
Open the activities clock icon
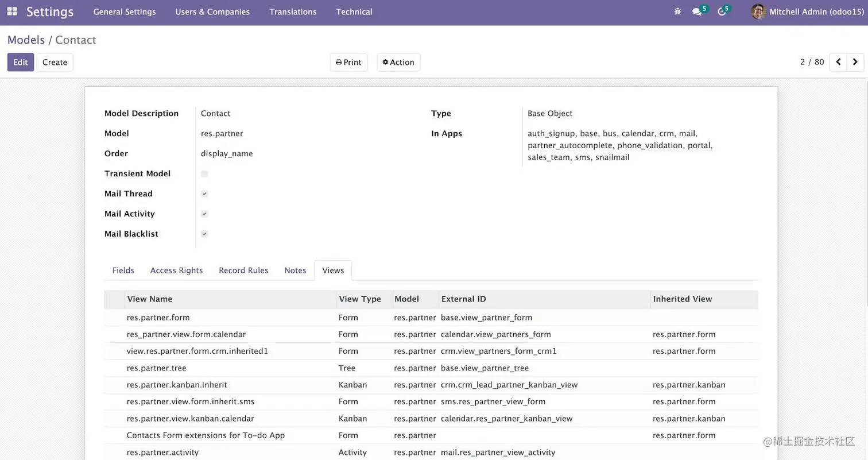pos(722,11)
